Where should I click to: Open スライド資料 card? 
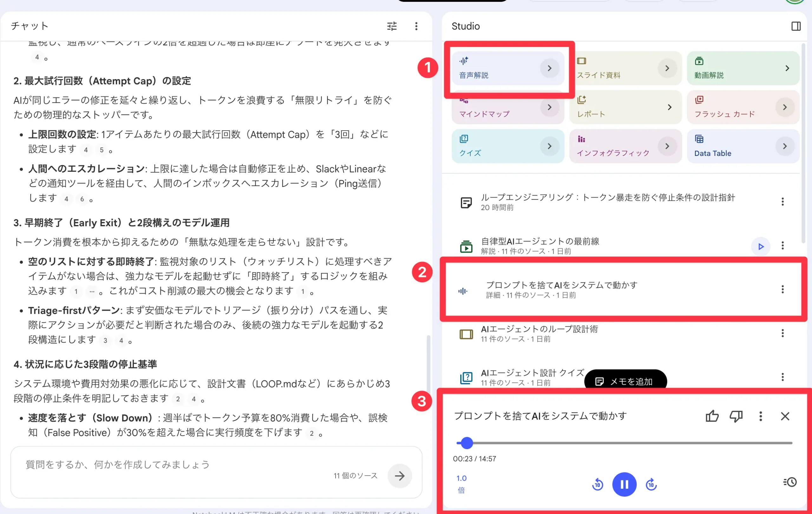pyautogui.click(x=625, y=68)
